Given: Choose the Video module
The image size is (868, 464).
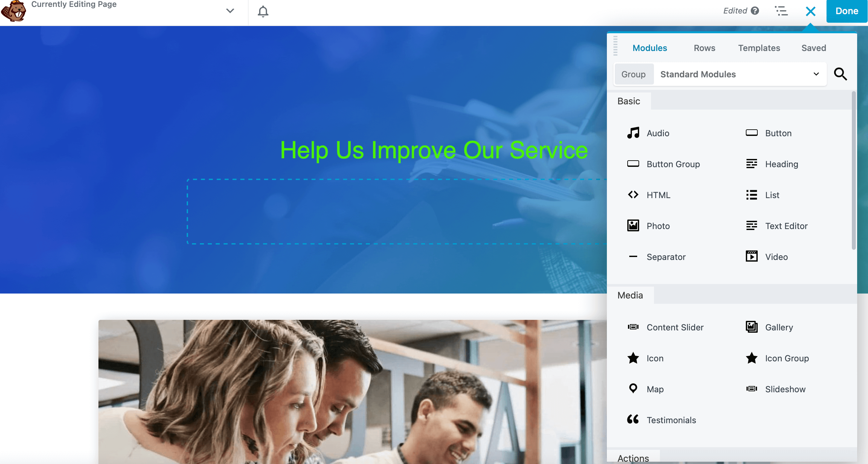Looking at the screenshot, I should [776, 257].
